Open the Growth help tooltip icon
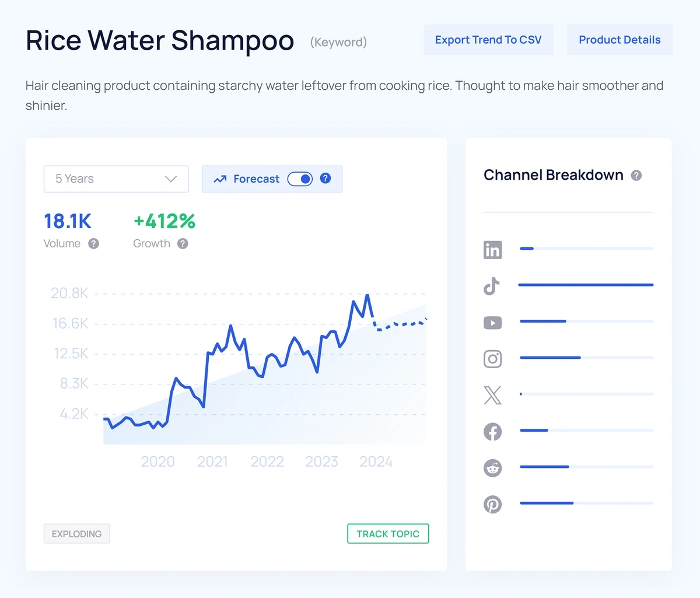 pos(183,244)
